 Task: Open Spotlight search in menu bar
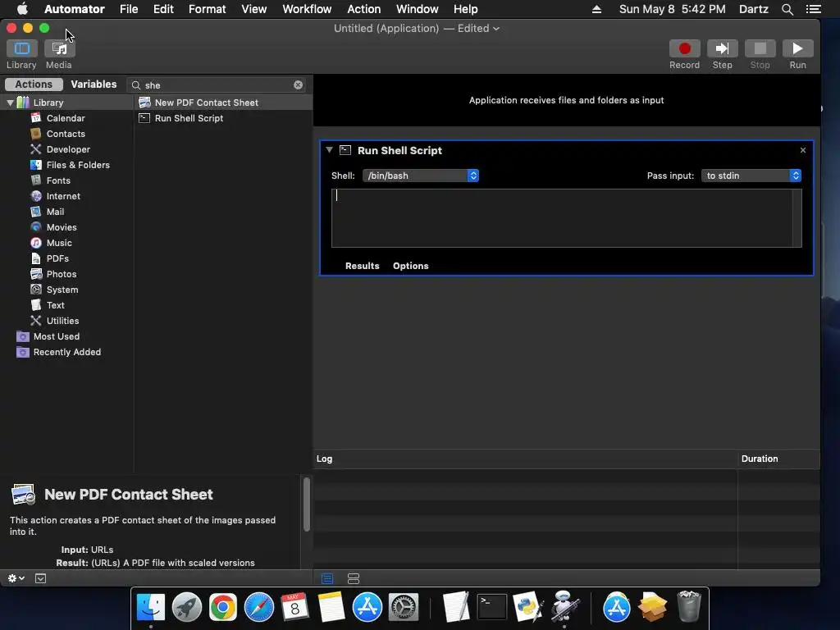pyautogui.click(x=787, y=9)
